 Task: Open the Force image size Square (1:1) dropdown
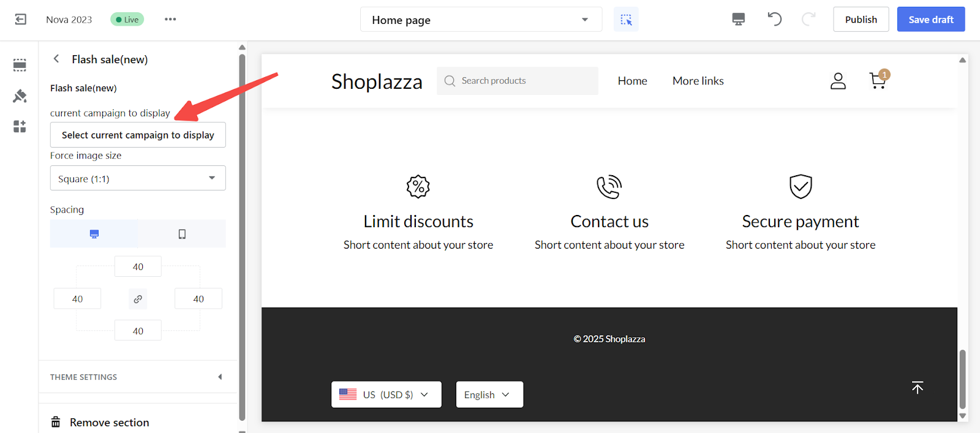(138, 178)
